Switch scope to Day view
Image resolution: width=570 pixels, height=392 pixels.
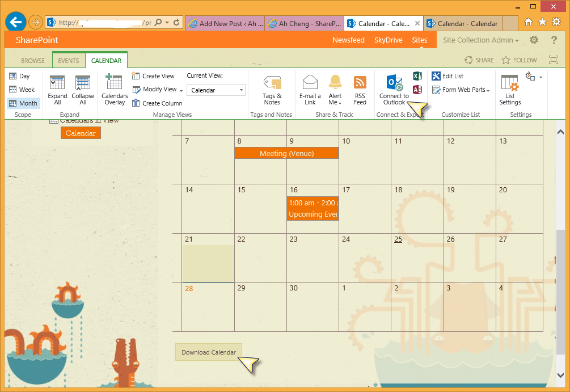21,76
